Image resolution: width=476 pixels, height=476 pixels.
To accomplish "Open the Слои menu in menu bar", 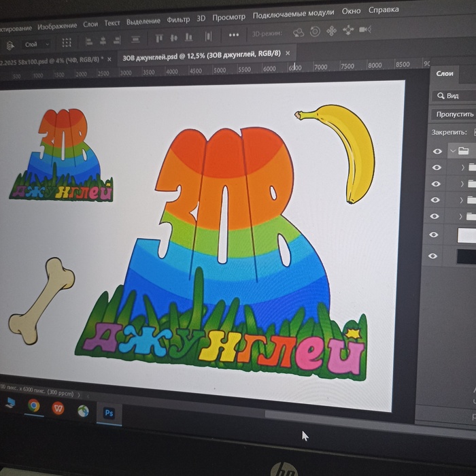I will [x=90, y=24].
